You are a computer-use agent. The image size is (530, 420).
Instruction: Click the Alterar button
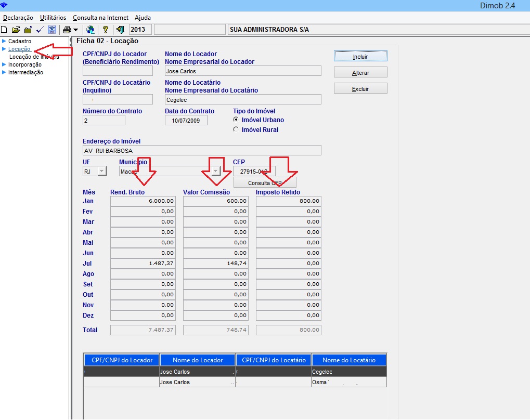tap(360, 73)
